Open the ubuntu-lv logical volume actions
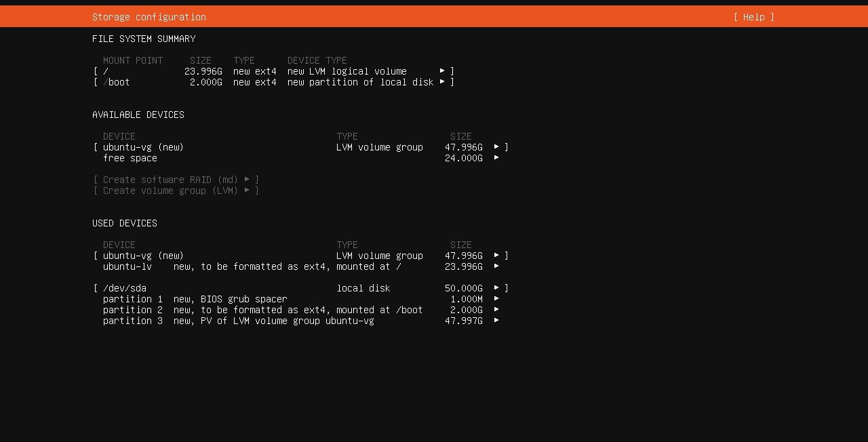The width and height of the screenshot is (868, 442). pos(496,266)
